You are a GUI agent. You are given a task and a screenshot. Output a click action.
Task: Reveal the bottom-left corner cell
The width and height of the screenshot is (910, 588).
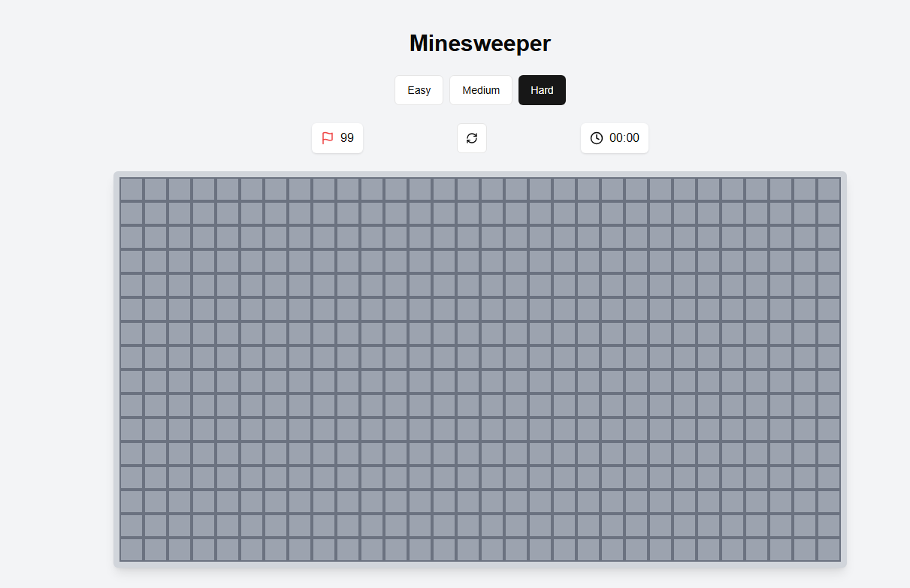click(131, 549)
